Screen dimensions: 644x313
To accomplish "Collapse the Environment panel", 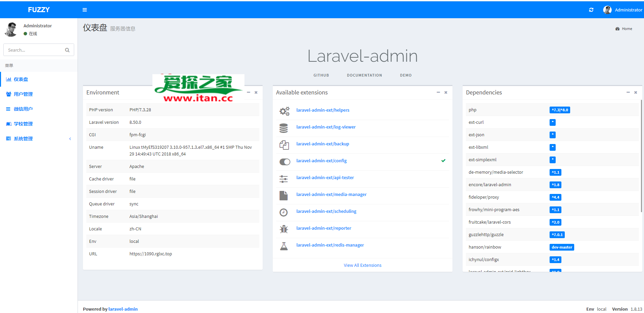I will coord(248,92).
